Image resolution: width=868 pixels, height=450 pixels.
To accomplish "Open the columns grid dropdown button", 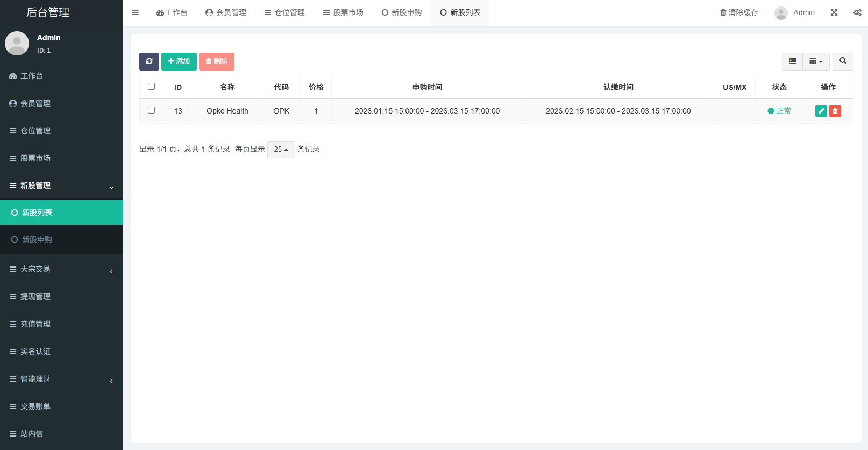I will coord(816,61).
